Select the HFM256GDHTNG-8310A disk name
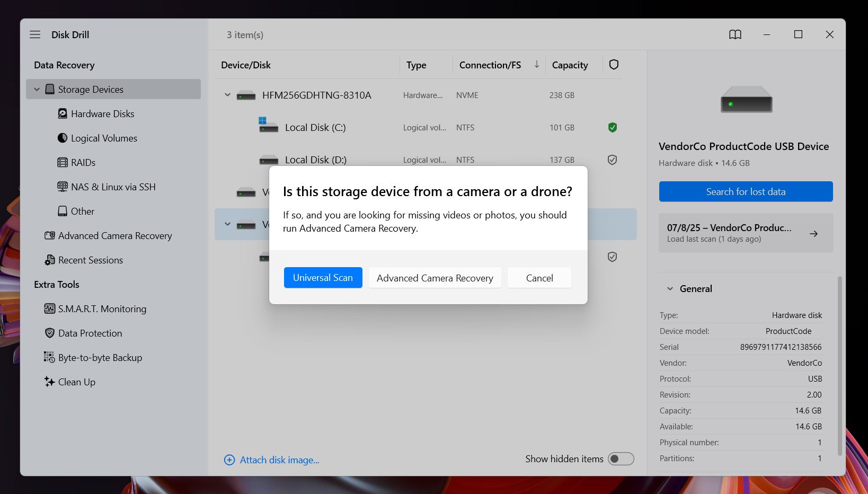 pyautogui.click(x=316, y=95)
